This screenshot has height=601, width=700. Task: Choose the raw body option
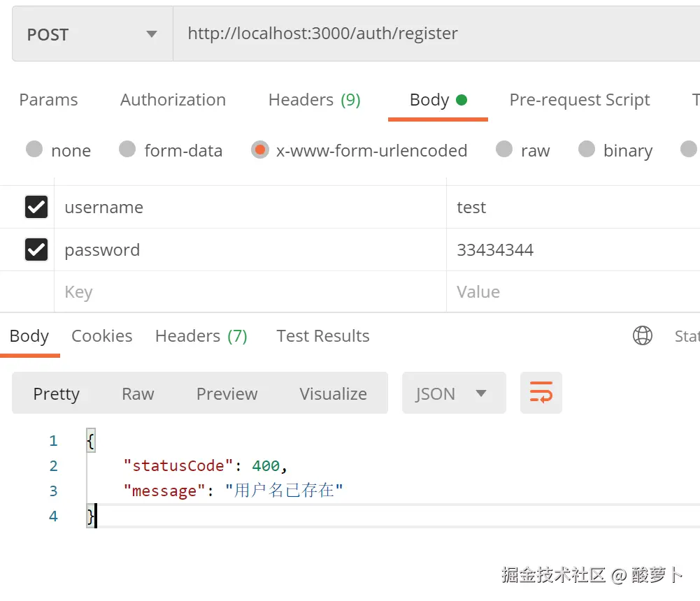point(504,150)
